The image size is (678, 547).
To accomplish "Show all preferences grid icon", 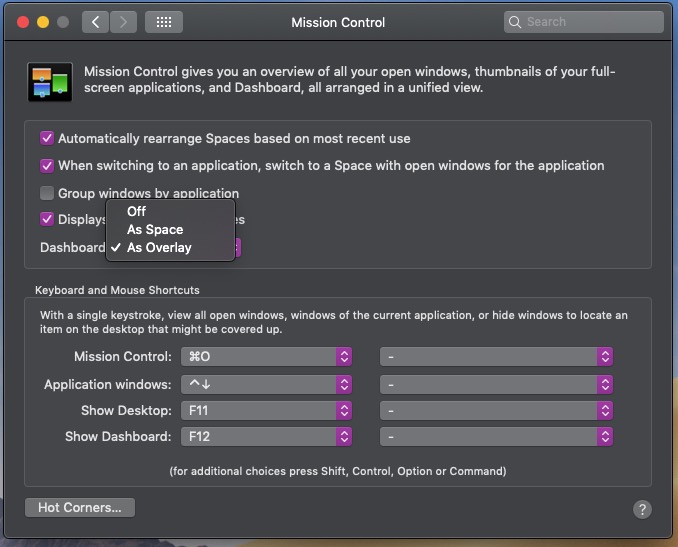I will tap(164, 22).
